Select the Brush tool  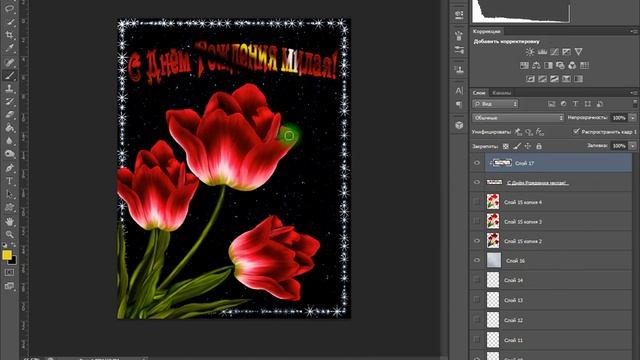point(9,76)
